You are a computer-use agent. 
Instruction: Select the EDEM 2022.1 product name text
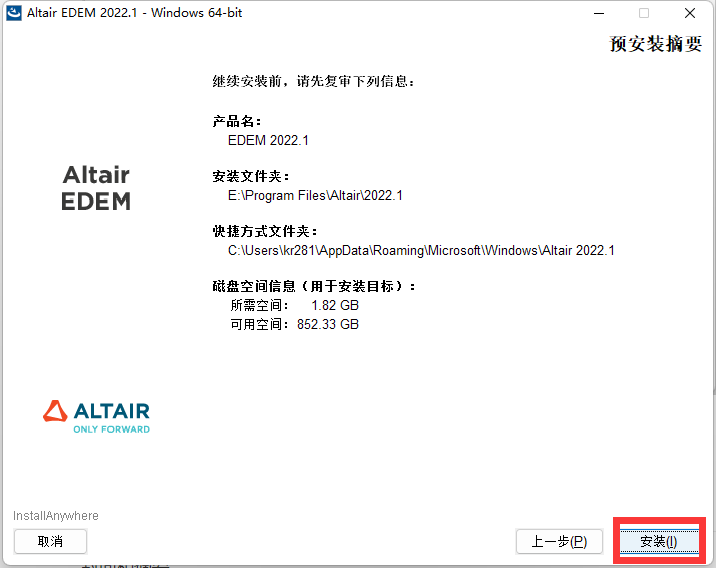[x=268, y=140]
